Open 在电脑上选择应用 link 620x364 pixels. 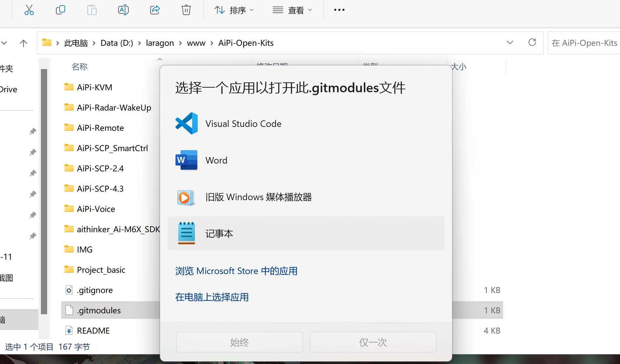click(212, 297)
